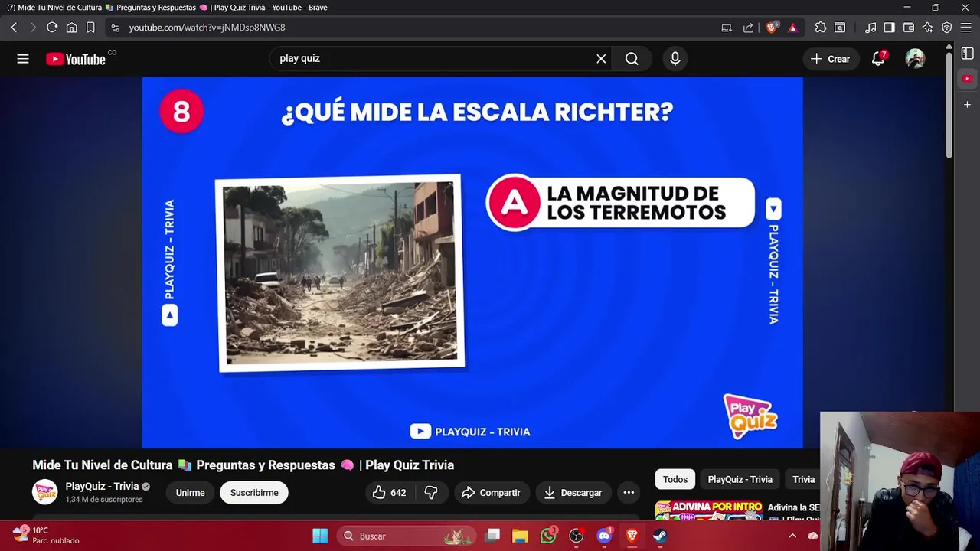Open YouTube shortcut in Brave sidebar
Screen dimensions: 980x551
(x=968, y=78)
